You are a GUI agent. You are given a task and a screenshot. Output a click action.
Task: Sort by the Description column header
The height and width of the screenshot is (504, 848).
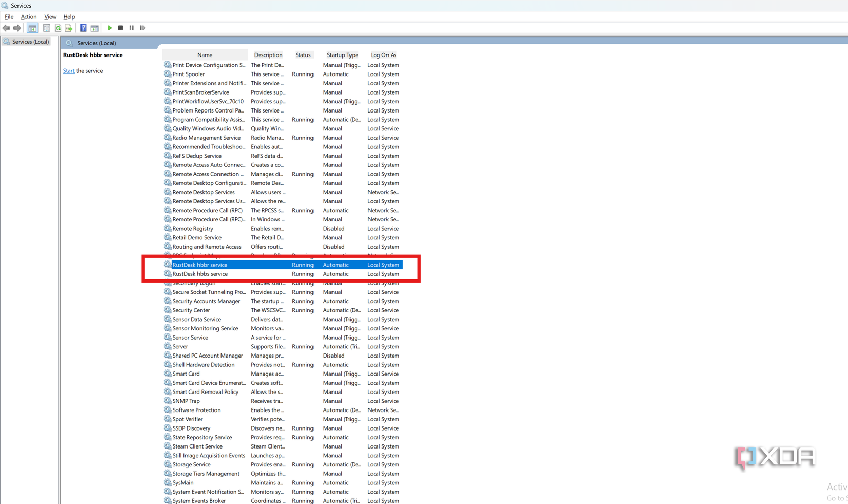click(x=268, y=55)
